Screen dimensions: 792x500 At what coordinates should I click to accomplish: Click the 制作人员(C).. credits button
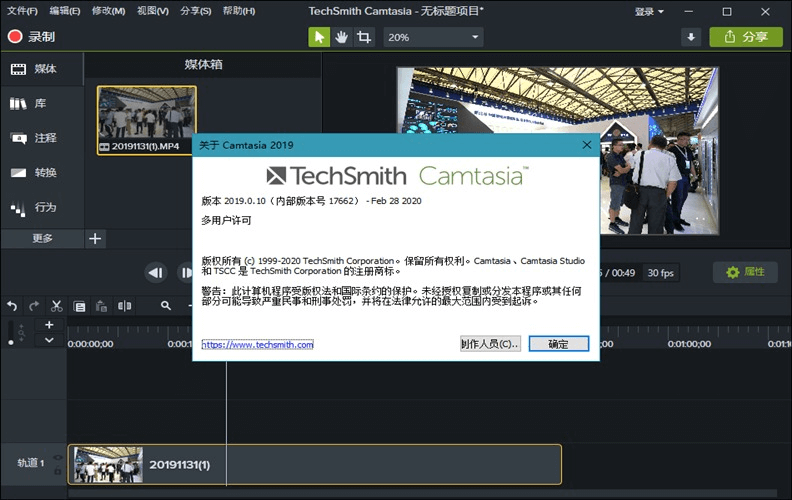[490, 344]
